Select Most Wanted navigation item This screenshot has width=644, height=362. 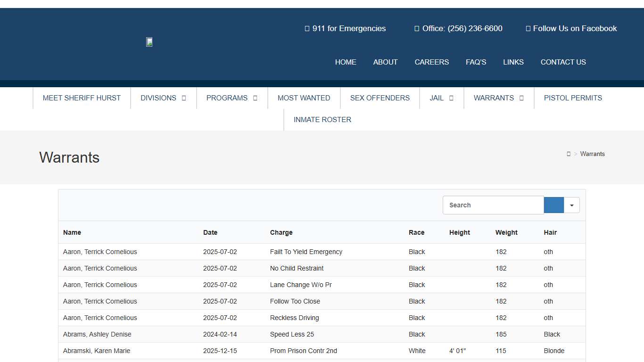(304, 98)
